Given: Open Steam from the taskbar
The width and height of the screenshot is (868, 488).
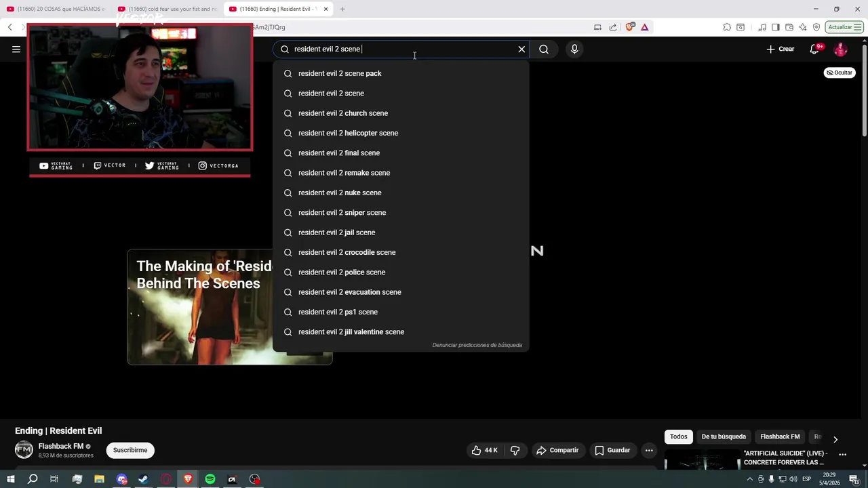Looking at the screenshot, I should pyautogui.click(x=144, y=479).
